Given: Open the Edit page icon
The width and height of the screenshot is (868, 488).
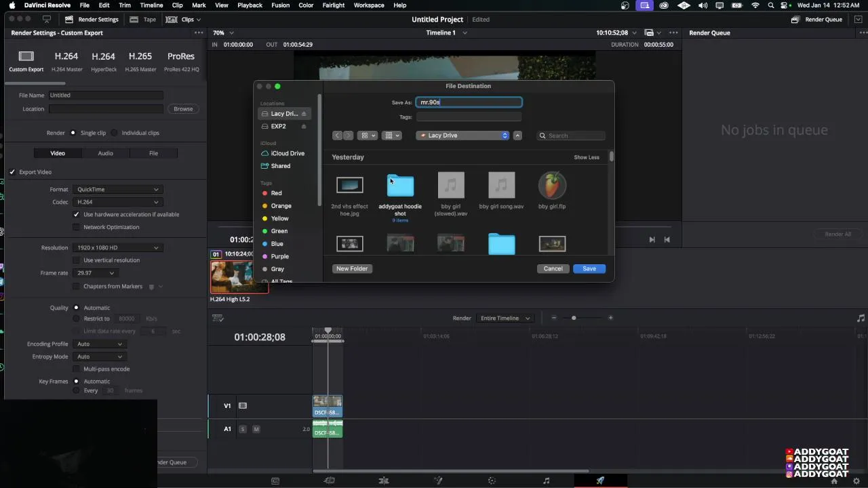Looking at the screenshot, I should [384, 481].
